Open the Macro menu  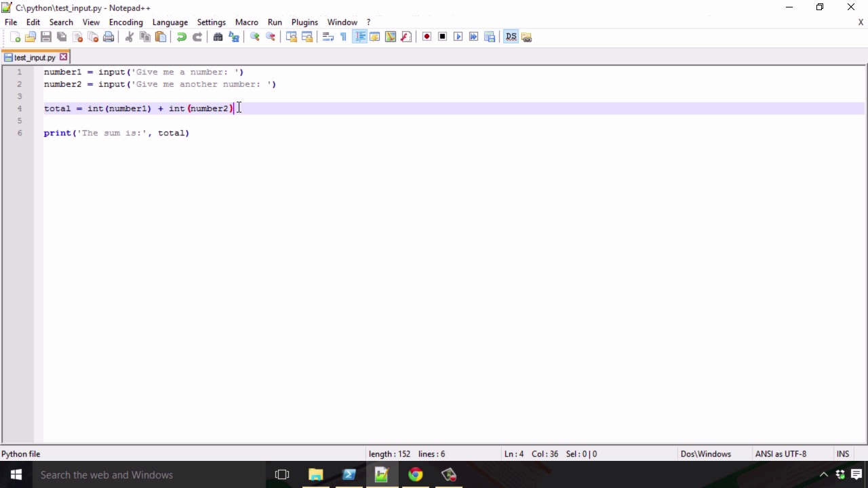coord(247,22)
